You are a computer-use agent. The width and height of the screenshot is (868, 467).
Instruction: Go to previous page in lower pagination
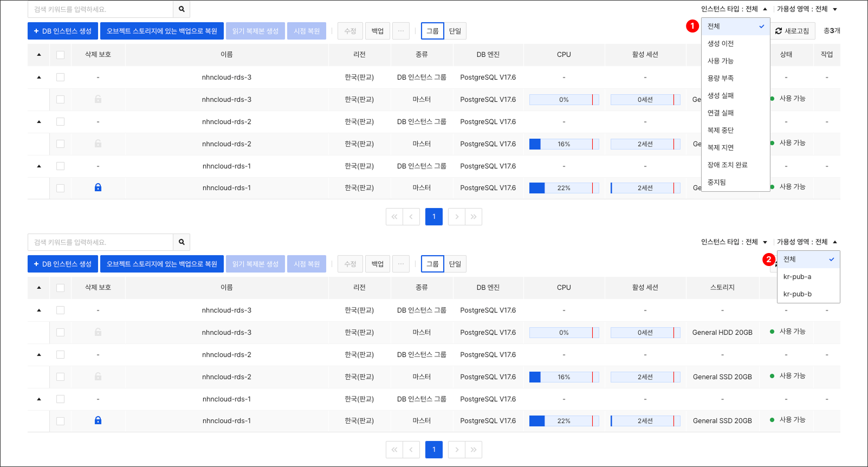pyautogui.click(x=411, y=450)
